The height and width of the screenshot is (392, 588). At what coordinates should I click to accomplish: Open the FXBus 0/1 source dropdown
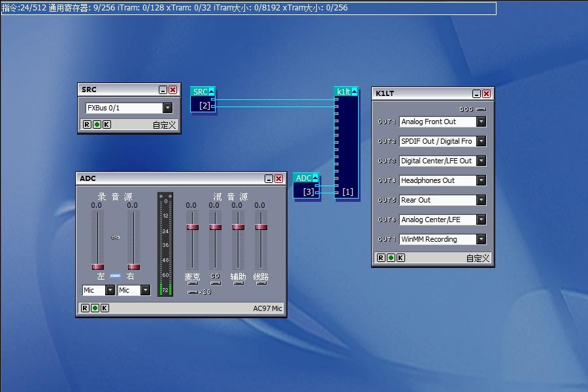[x=167, y=108]
